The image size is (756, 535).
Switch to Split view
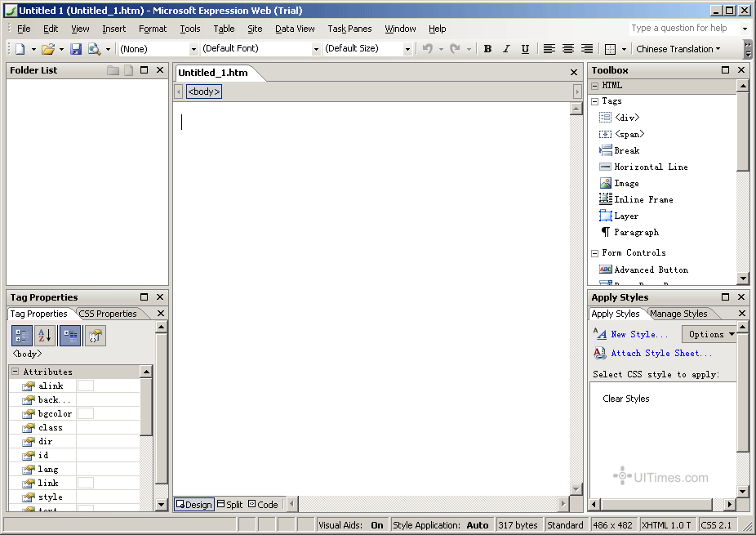(230, 504)
